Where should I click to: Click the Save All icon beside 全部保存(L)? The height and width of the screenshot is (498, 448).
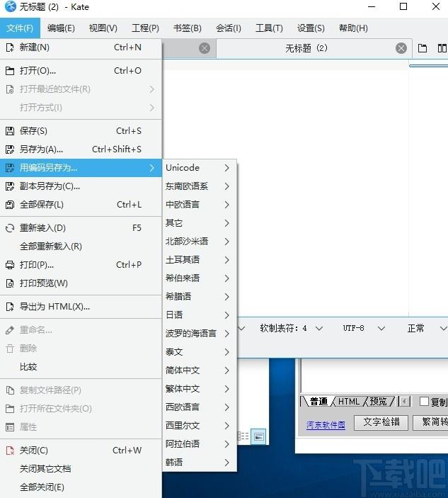pos(10,205)
